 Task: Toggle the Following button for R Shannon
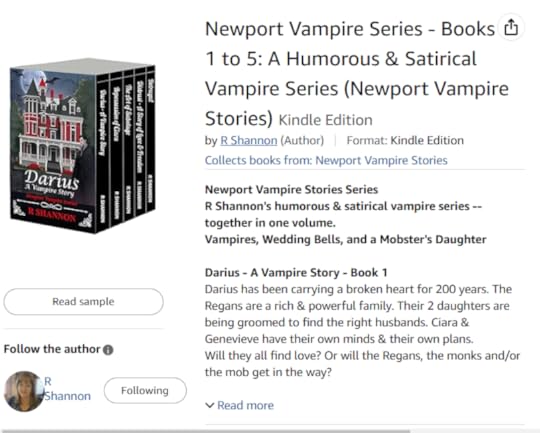(145, 391)
